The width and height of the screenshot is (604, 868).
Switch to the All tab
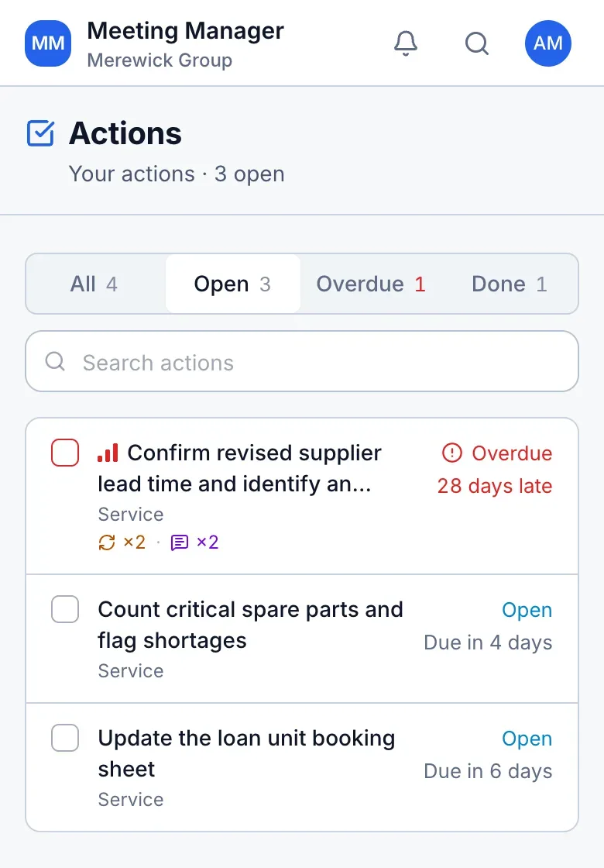tap(94, 284)
